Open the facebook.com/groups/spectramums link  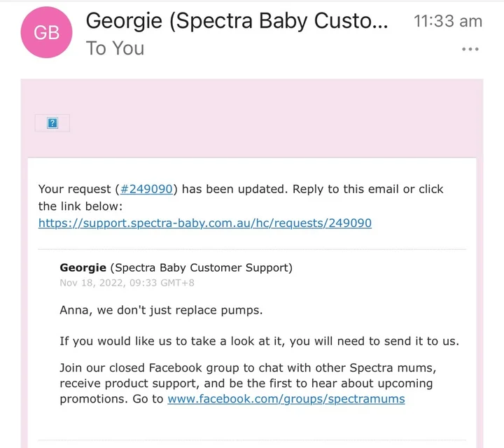click(x=286, y=399)
